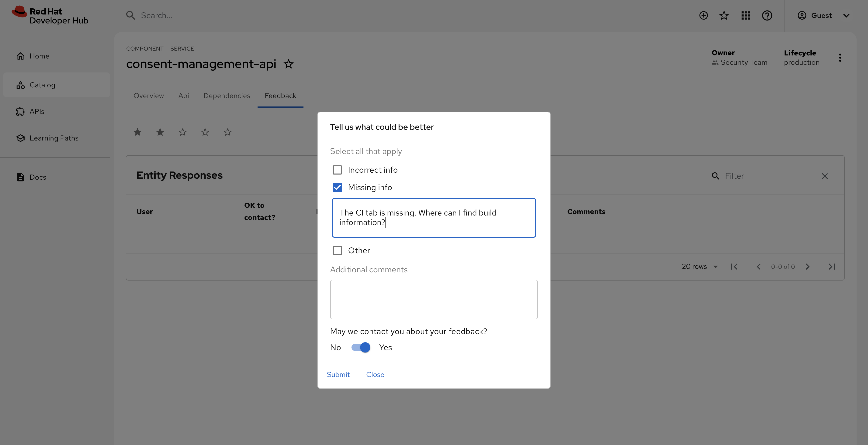Open the entity options three-dot menu

[x=840, y=57]
